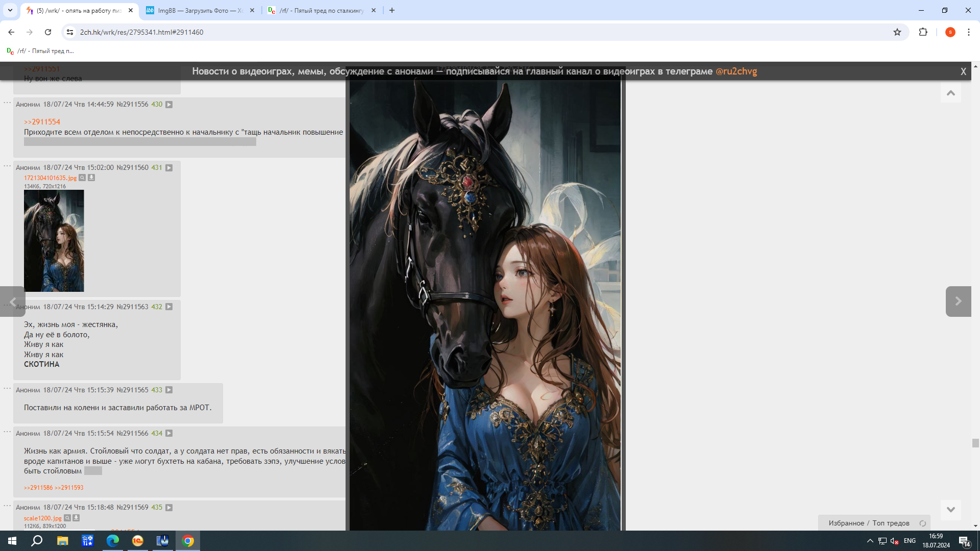Open the Windows Start menu
Viewport: 980px width, 551px height.
point(12,541)
